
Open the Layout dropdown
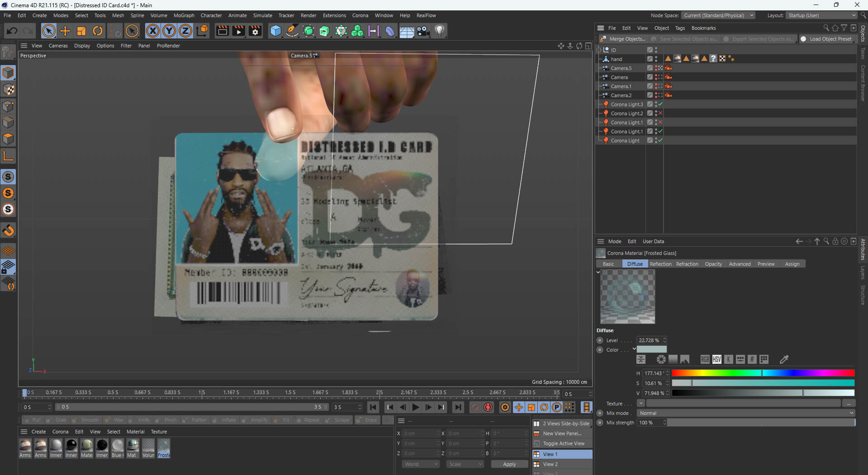[x=821, y=15]
